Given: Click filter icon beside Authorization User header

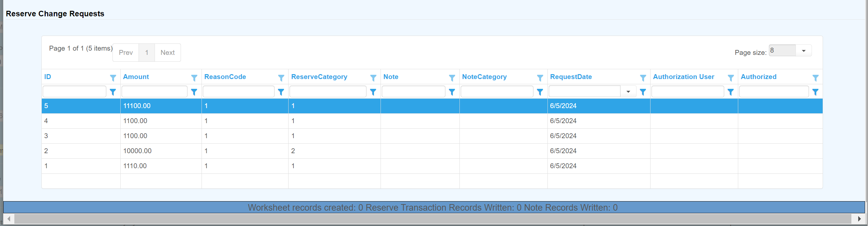Looking at the screenshot, I should click(x=730, y=78).
